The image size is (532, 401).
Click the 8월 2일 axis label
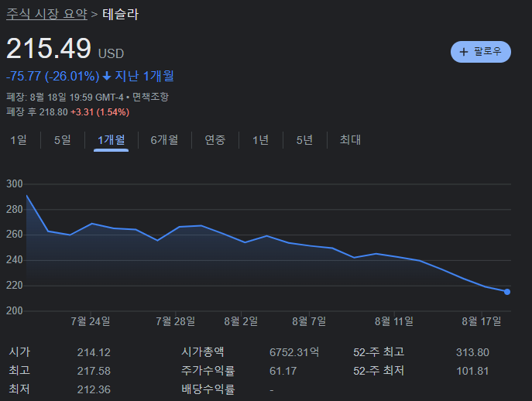pyautogui.click(x=241, y=321)
